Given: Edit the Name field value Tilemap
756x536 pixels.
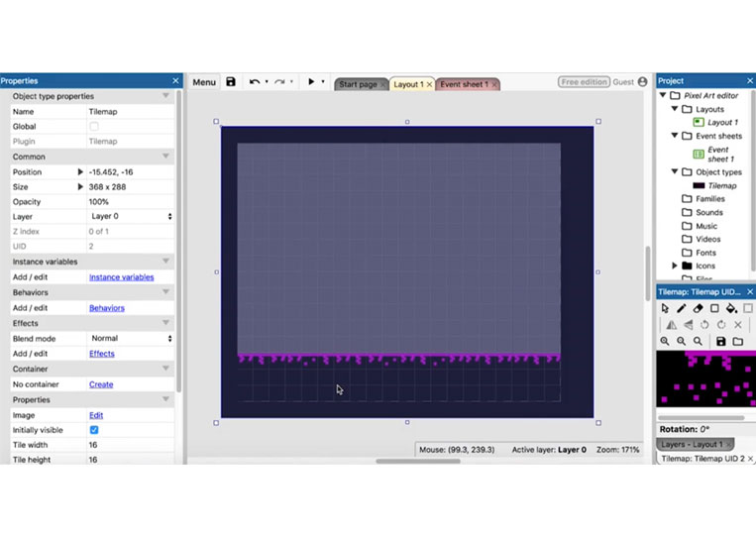Looking at the screenshot, I should click(x=130, y=111).
